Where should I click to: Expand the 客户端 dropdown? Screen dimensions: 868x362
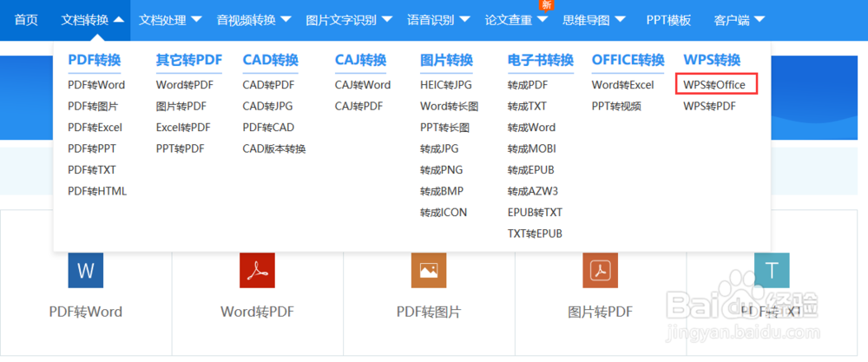point(759,21)
